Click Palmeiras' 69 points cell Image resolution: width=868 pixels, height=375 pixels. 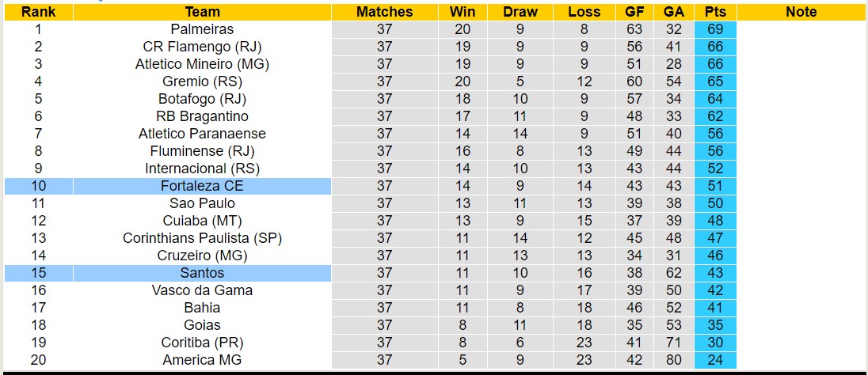tap(715, 29)
